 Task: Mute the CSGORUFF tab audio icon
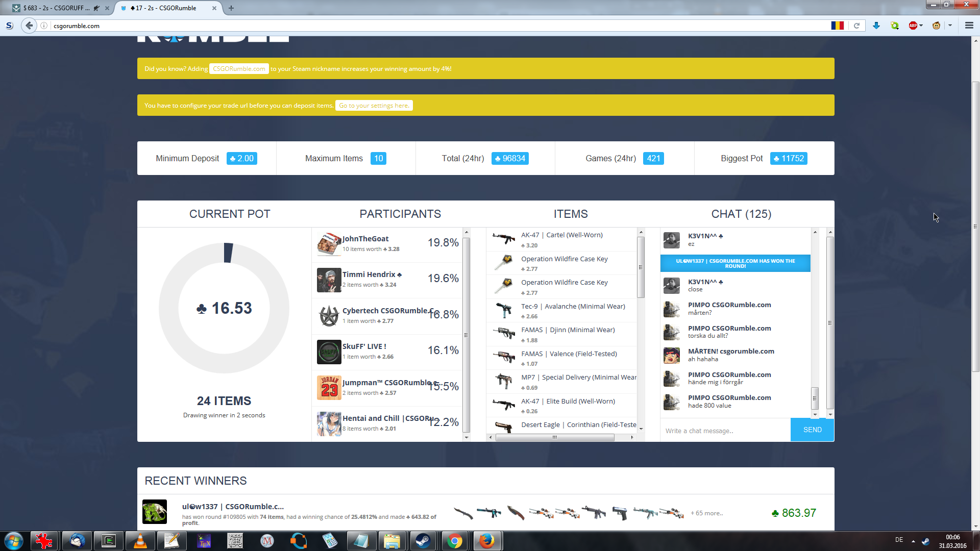[96, 8]
